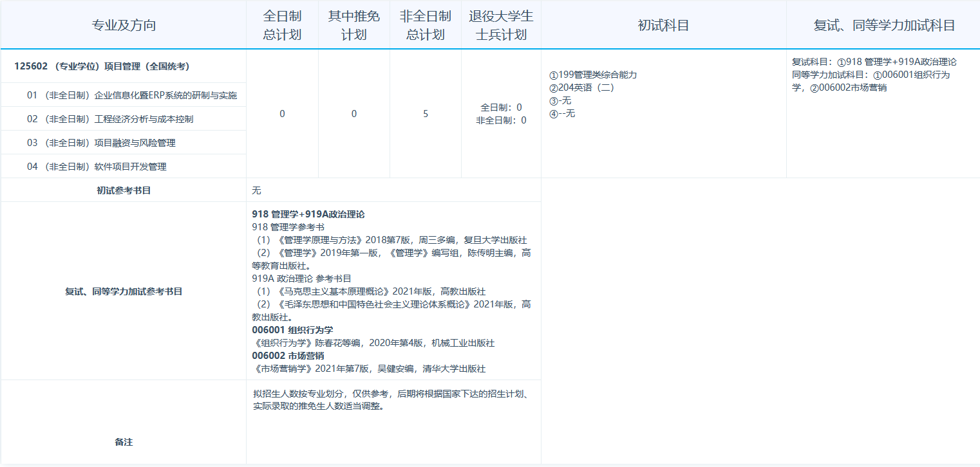Click exam subject ①199管理类综合能力
The width and height of the screenshot is (980, 467).
(x=593, y=75)
